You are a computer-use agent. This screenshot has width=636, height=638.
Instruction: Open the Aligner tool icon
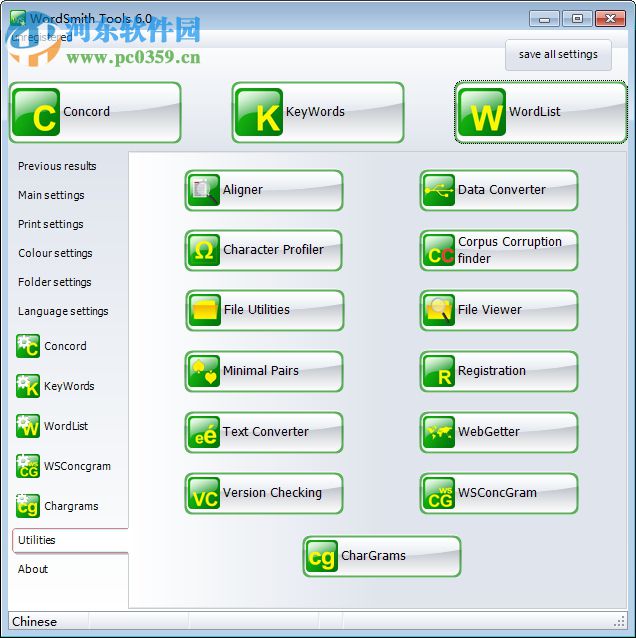[204, 190]
